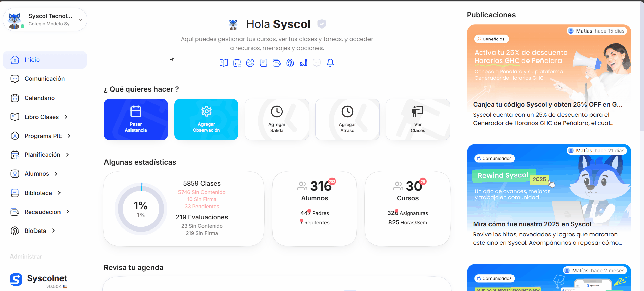644x291 pixels.
Task: Click the Recaudacion wallet icon in sidebar
Action: pos(15,212)
